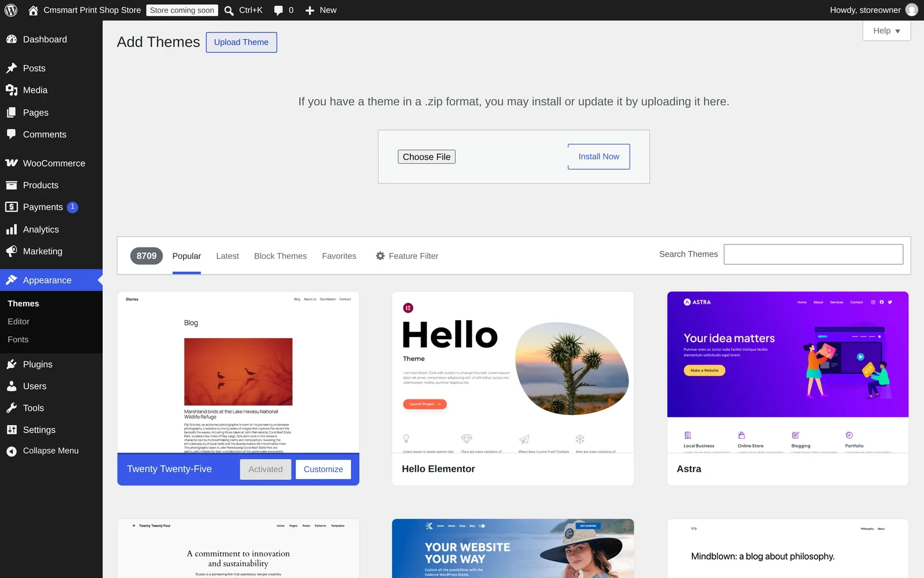The width and height of the screenshot is (924, 578).
Task: Open the storeowner avatar
Action: 912,10
